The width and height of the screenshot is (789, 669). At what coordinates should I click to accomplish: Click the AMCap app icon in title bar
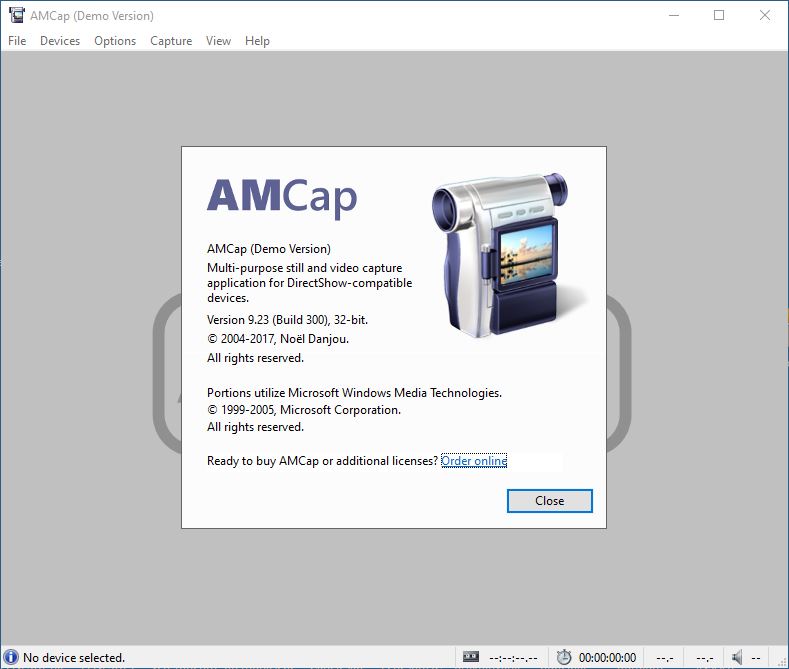coord(17,15)
